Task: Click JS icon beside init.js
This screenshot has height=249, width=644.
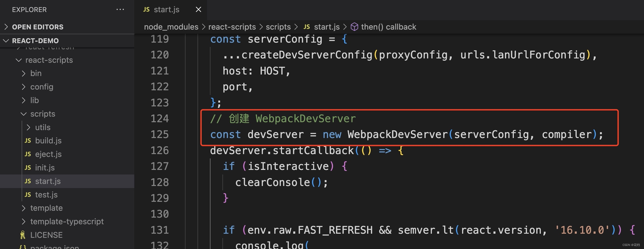Action: click(x=28, y=168)
